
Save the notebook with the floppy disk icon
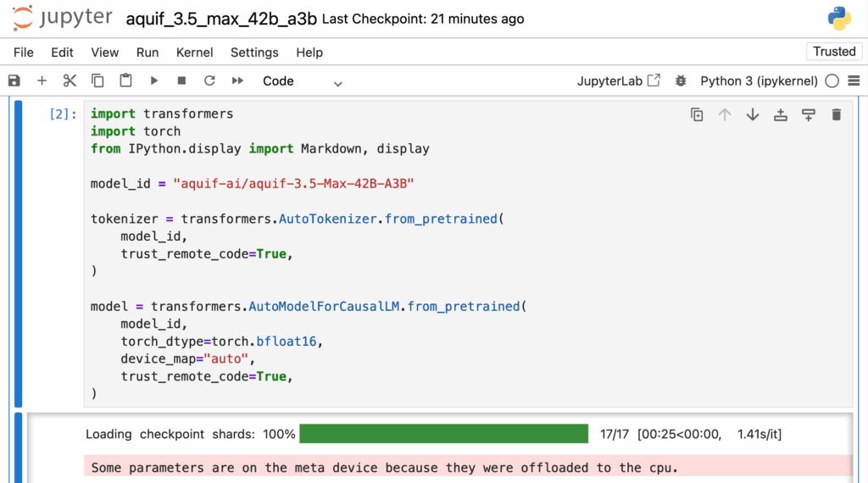pyautogui.click(x=14, y=80)
